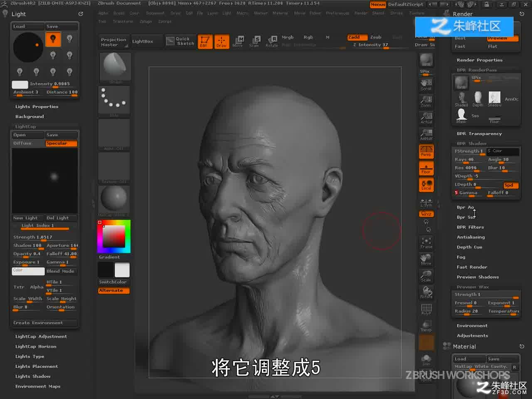Image resolution: width=532 pixels, height=399 pixels.
Task: Expand the Lights Properties section
Action: click(37, 107)
